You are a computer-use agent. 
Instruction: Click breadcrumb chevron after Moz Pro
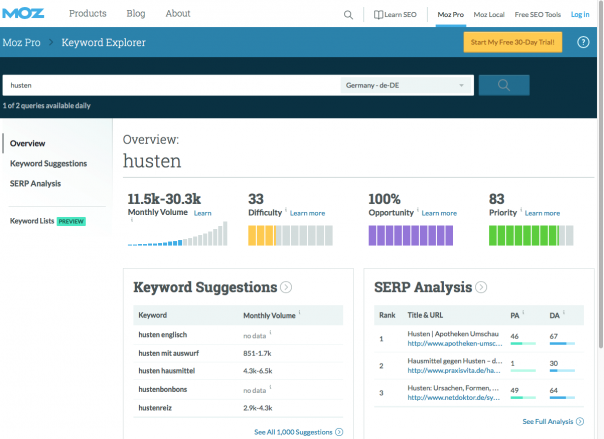(x=51, y=42)
